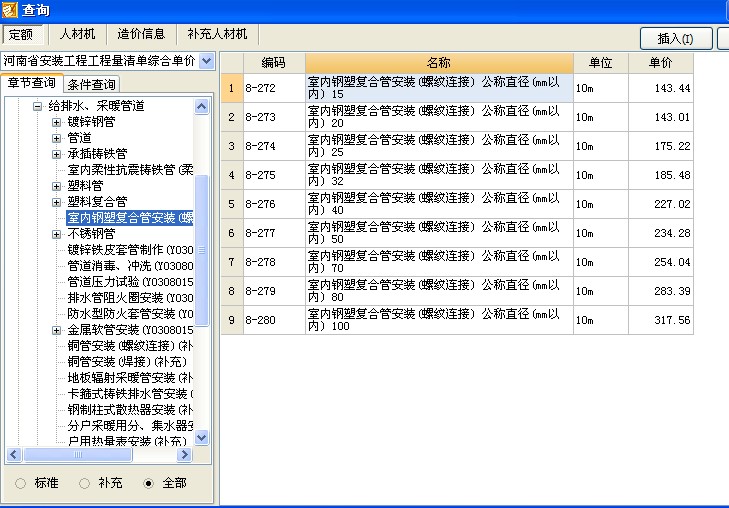Select tree item 室内钢塑复合管安装
This screenshot has height=508, width=729.
pyautogui.click(x=130, y=218)
